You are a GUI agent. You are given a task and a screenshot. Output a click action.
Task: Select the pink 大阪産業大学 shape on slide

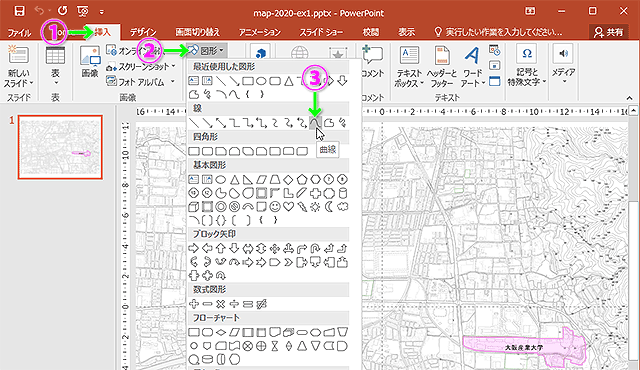pyautogui.click(x=524, y=347)
